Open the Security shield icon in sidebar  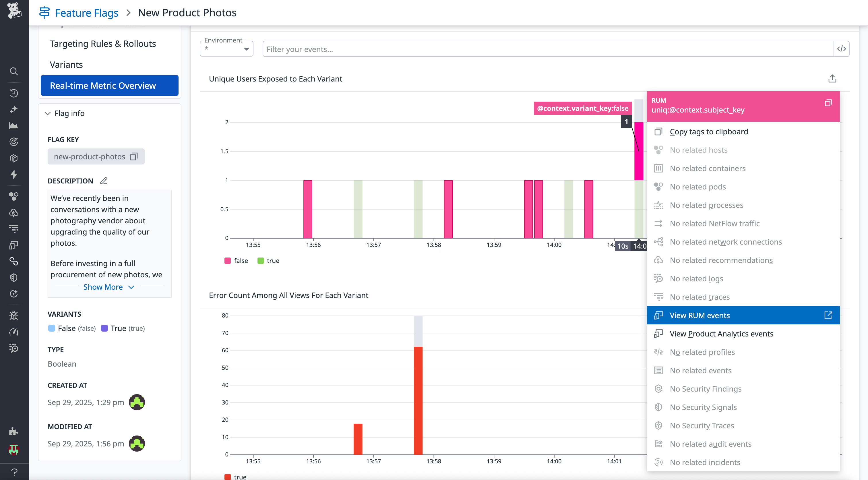(x=14, y=277)
